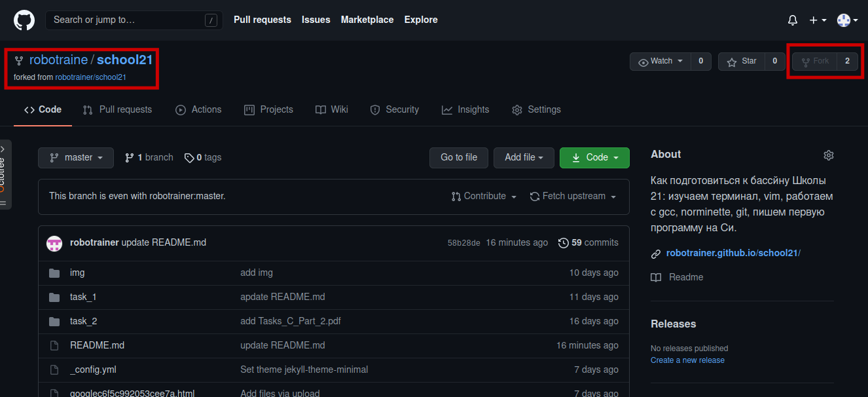Open Set theme jekyll-theme-minimal commit message
This screenshot has width=868, height=397.
click(304, 369)
